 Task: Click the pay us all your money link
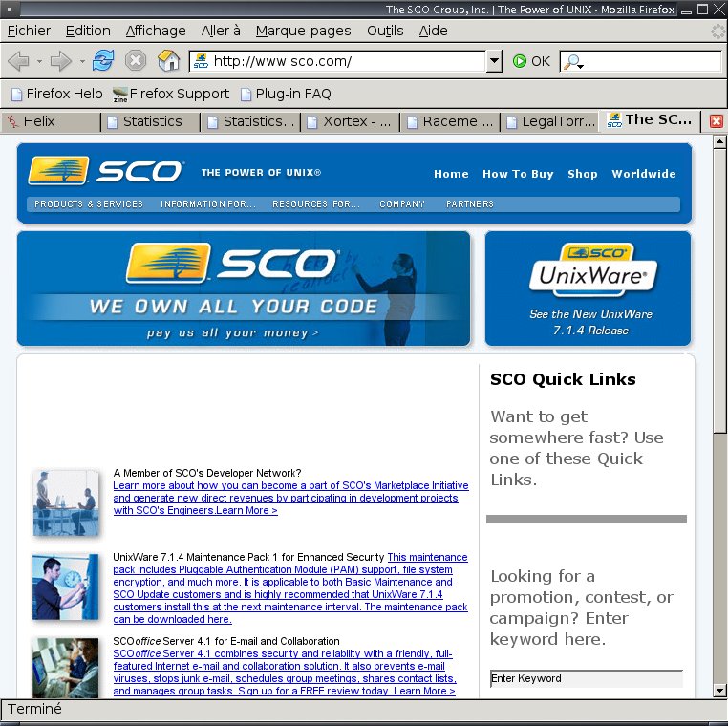pyautogui.click(x=232, y=332)
